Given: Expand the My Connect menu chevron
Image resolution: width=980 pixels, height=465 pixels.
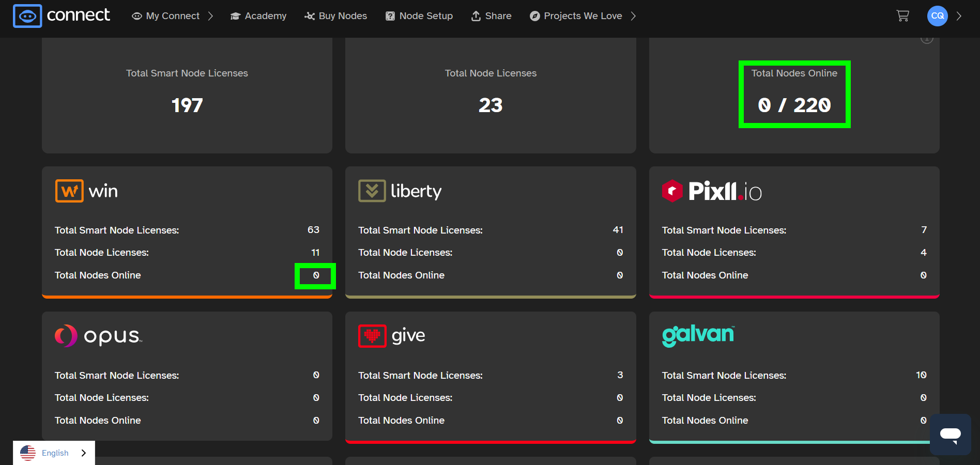Looking at the screenshot, I should [x=210, y=16].
